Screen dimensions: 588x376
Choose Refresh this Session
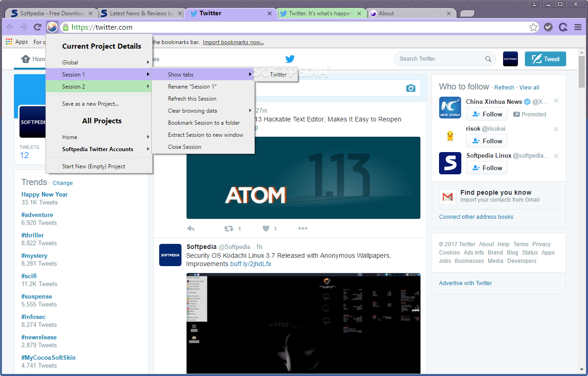click(x=203, y=98)
